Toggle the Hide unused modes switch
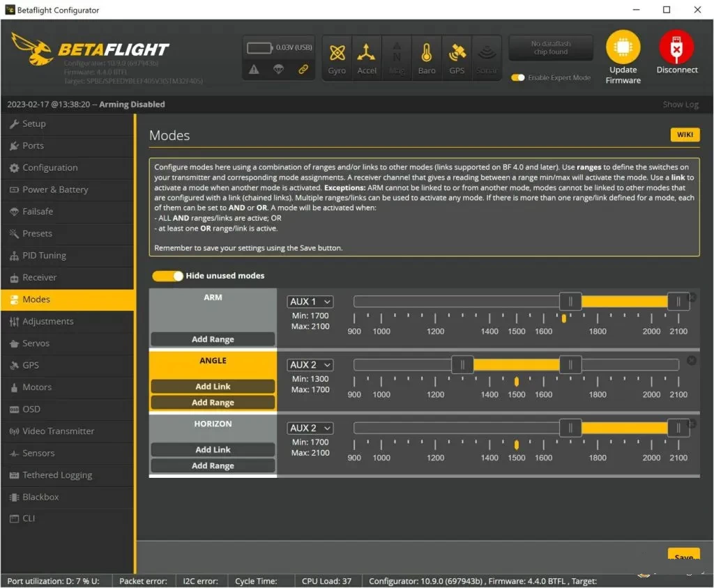The image size is (714, 588). click(167, 276)
